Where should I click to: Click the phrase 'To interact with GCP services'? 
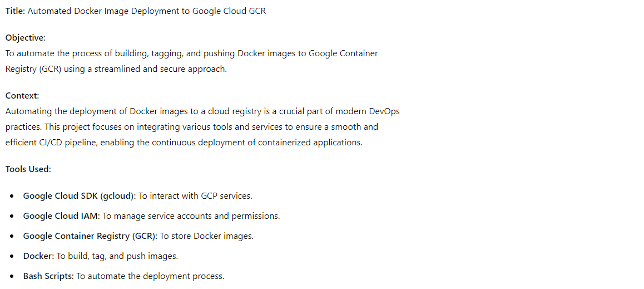[195, 196]
